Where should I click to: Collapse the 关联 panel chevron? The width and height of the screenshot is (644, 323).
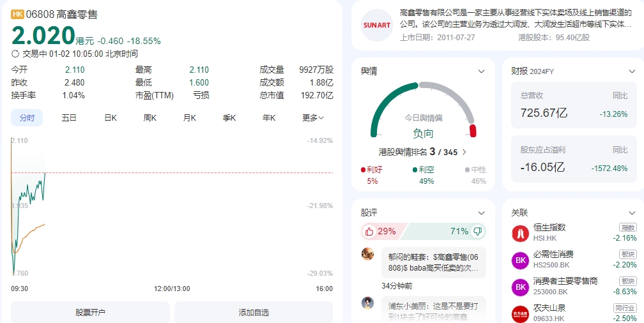click(x=632, y=213)
